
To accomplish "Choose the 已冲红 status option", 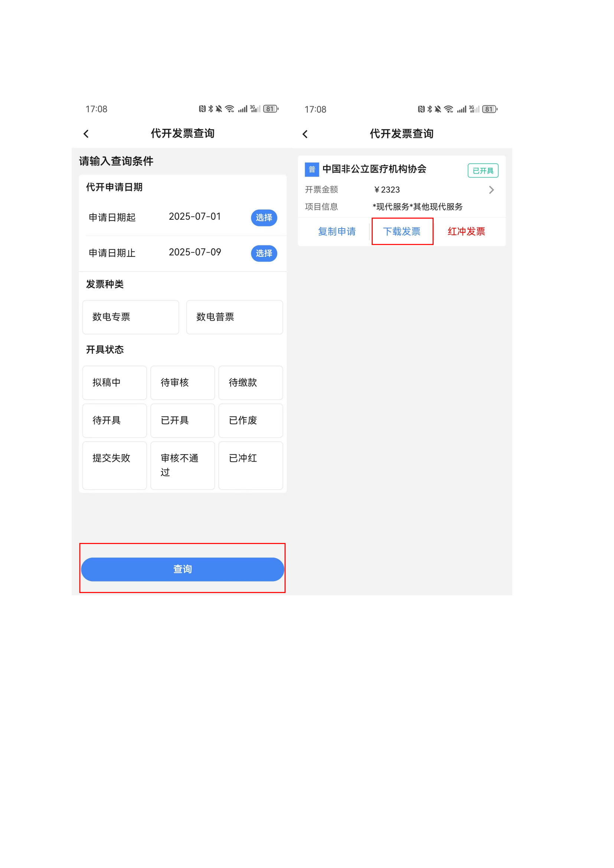I will 250,465.
